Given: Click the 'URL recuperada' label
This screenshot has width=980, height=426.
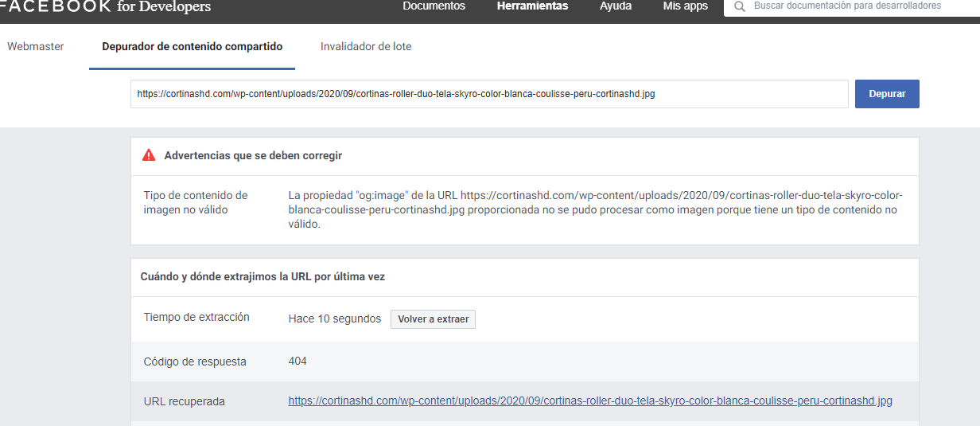Looking at the screenshot, I should (185, 401).
